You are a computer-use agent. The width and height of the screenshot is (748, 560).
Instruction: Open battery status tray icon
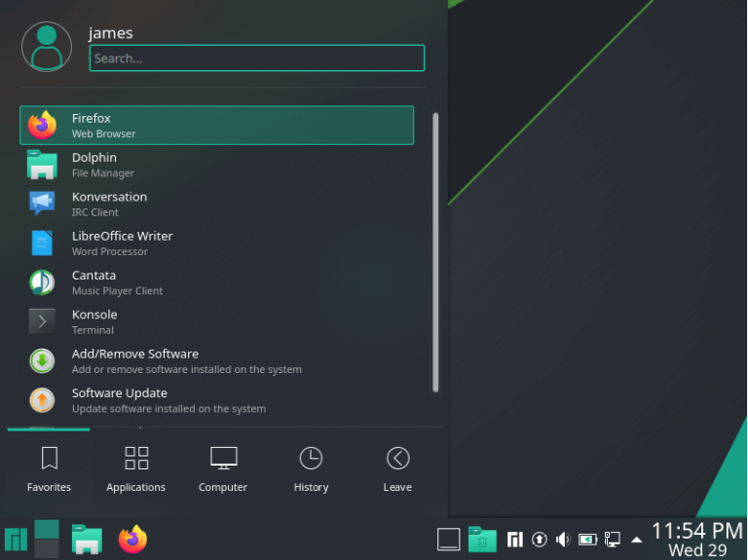588,540
